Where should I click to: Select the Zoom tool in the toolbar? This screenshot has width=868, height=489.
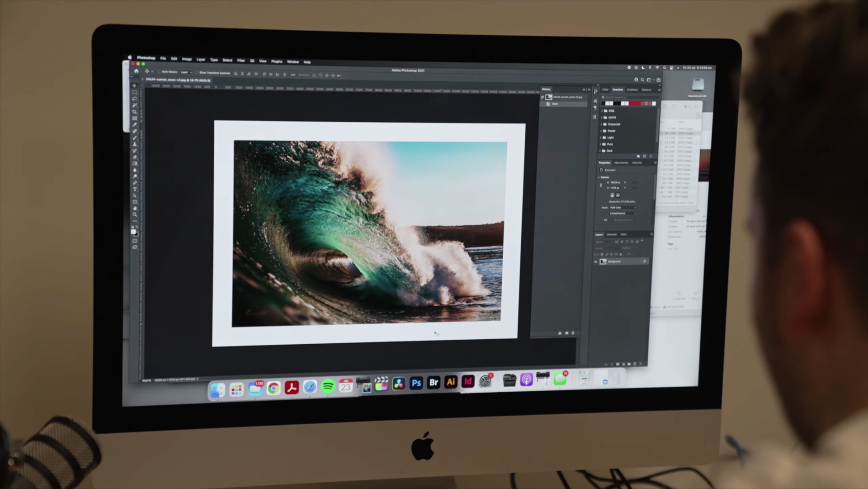coord(134,215)
